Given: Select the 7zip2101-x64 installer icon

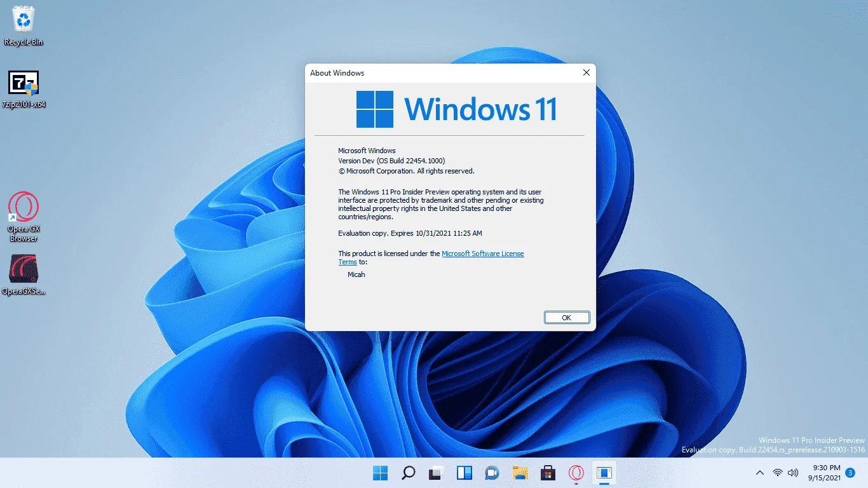Looking at the screenshot, I should point(24,90).
